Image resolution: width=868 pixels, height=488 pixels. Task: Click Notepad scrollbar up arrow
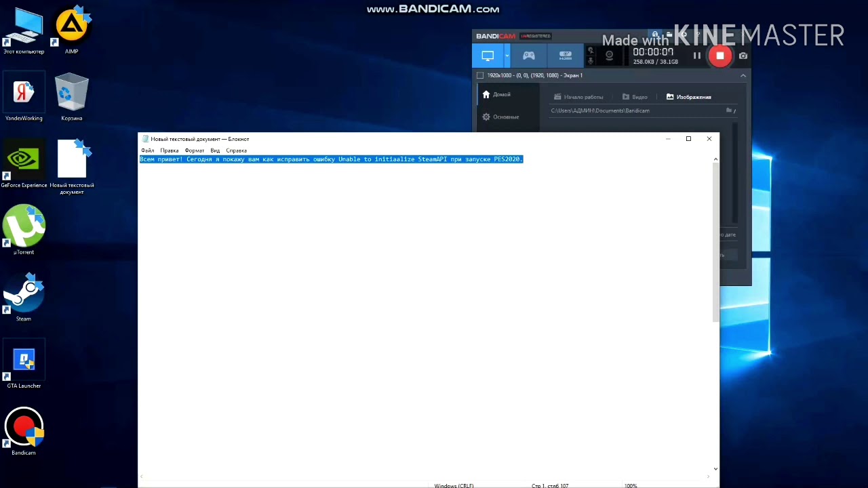[715, 159]
